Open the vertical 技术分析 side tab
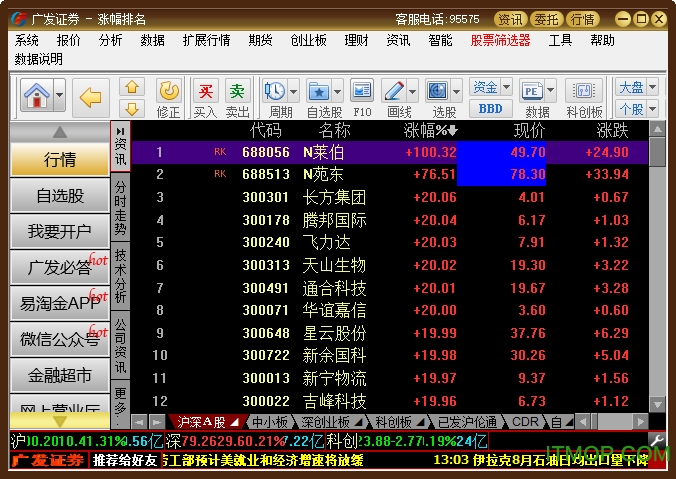Viewport: 676px width, 479px height. [x=120, y=276]
